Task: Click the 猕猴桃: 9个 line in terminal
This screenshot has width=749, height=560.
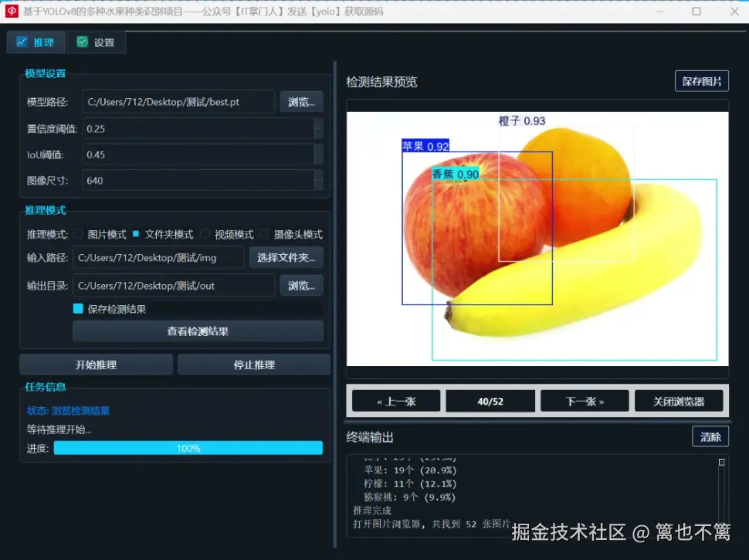Action: click(x=409, y=497)
